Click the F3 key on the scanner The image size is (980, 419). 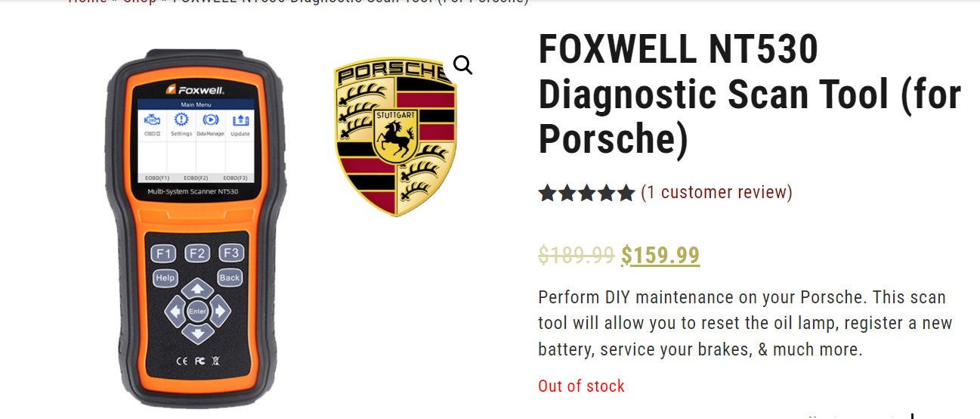click(231, 253)
